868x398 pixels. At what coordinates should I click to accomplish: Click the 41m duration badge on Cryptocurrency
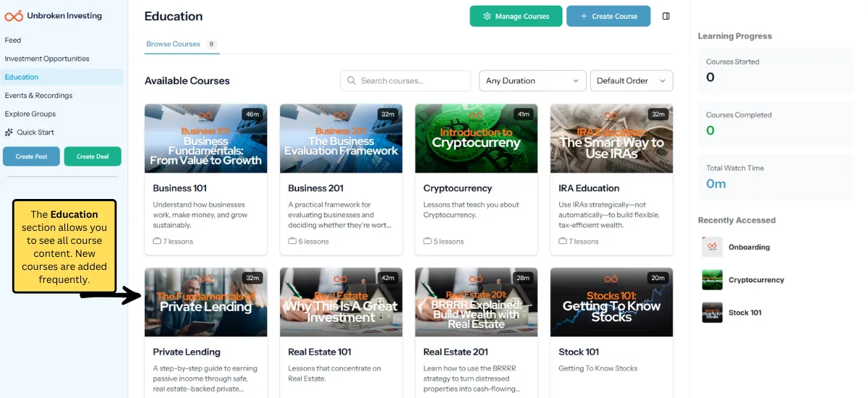click(x=523, y=114)
